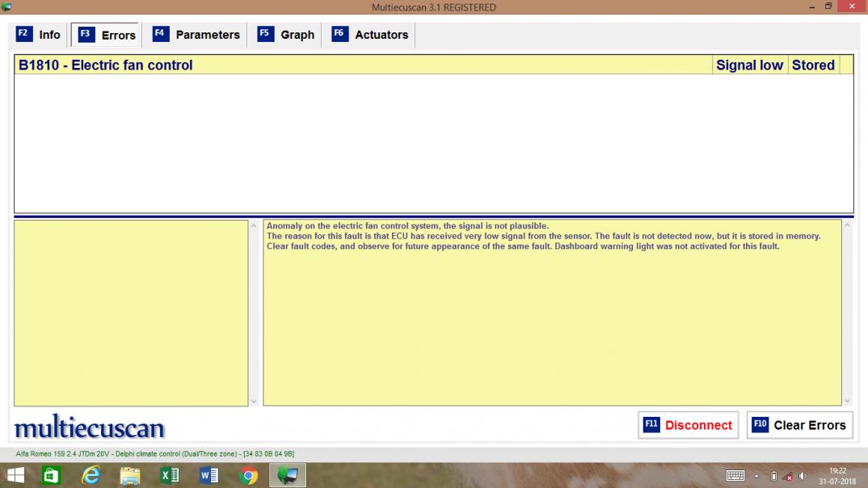Switch to the Graph tab

tap(286, 35)
